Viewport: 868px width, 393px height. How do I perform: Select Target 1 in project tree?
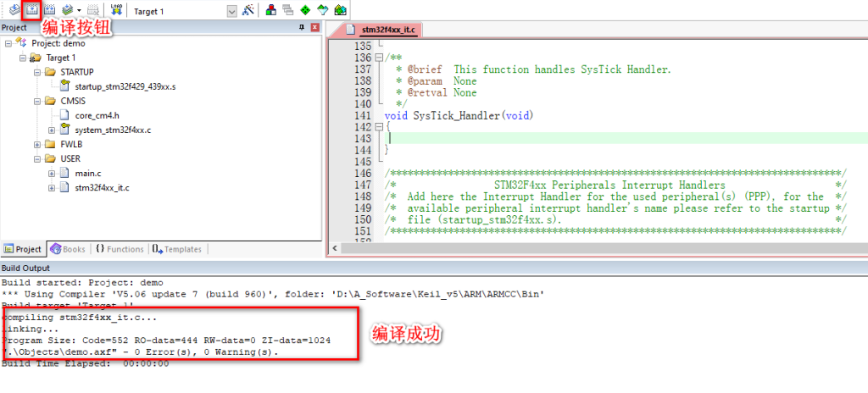tap(61, 58)
